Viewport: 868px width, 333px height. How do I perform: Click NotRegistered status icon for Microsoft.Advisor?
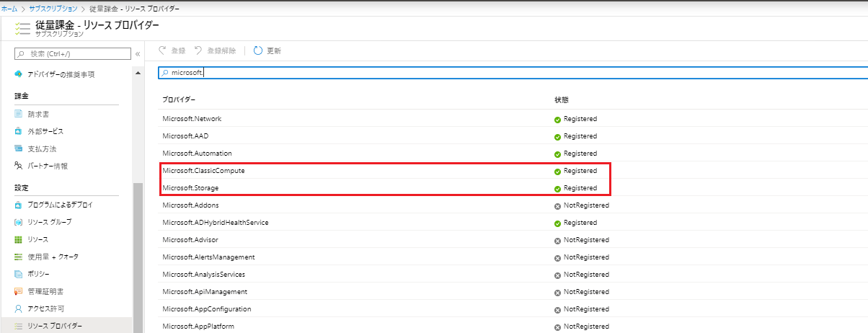pos(558,241)
